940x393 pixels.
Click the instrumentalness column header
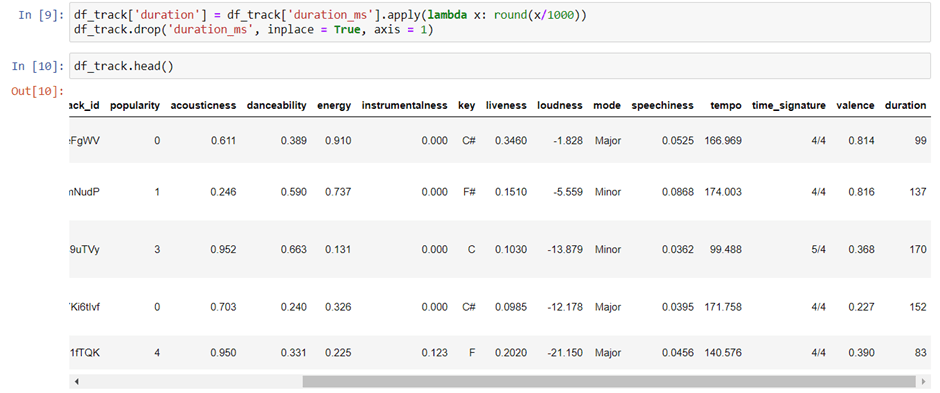click(x=405, y=105)
